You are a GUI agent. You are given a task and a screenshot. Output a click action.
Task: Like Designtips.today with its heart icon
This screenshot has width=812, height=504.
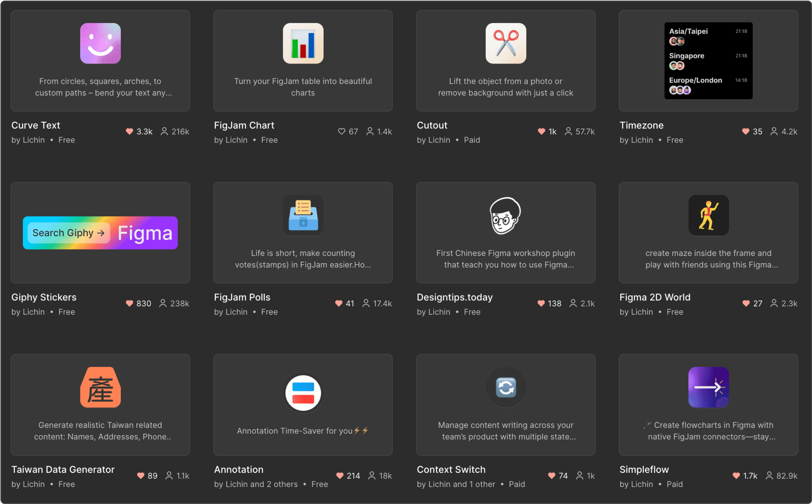[541, 303]
